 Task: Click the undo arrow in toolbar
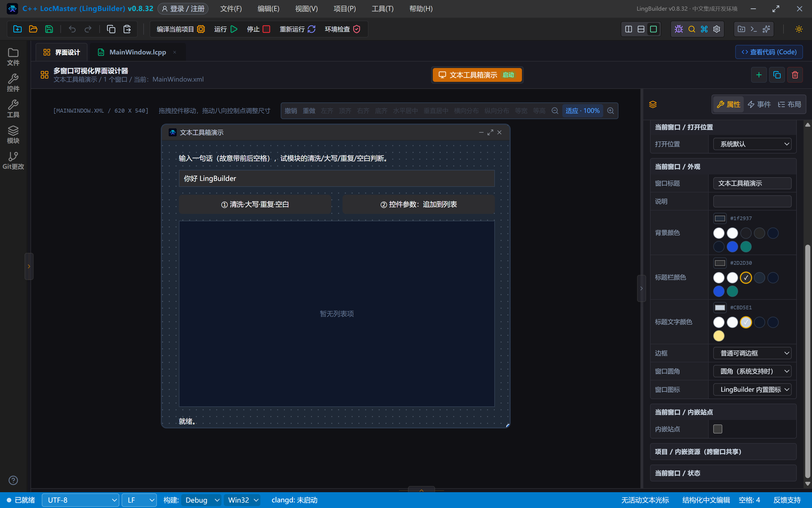(72, 29)
